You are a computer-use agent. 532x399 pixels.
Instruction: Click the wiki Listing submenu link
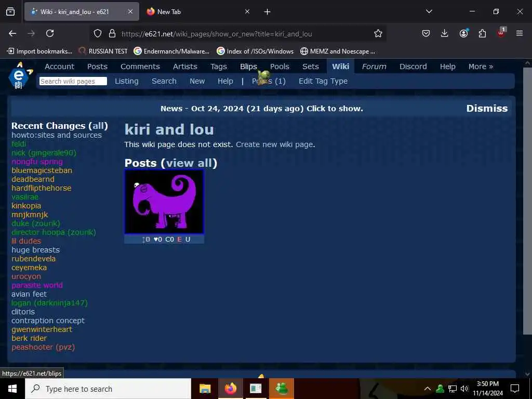coord(127,81)
